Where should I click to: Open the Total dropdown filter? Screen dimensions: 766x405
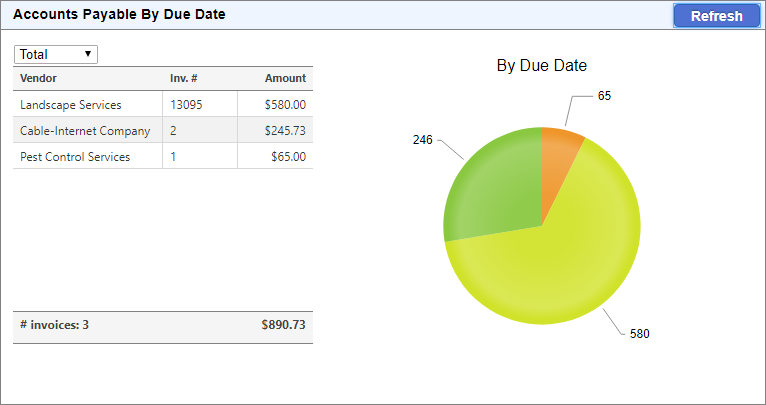(x=56, y=54)
